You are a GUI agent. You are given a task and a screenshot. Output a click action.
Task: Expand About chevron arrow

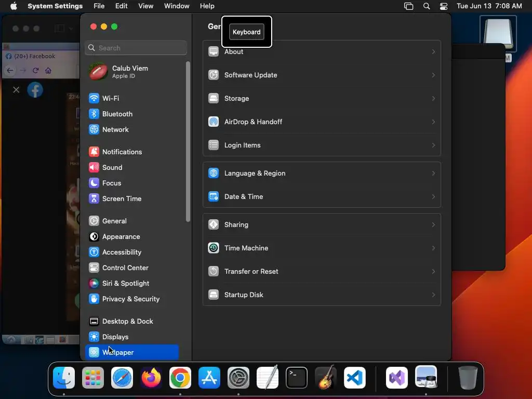pyautogui.click(x=433, y=52)
